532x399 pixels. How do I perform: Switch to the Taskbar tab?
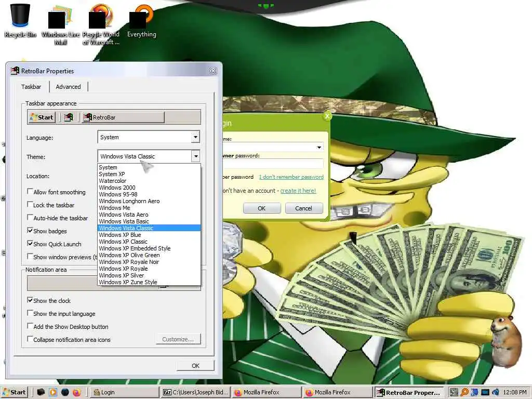click(x=31, y=87)
